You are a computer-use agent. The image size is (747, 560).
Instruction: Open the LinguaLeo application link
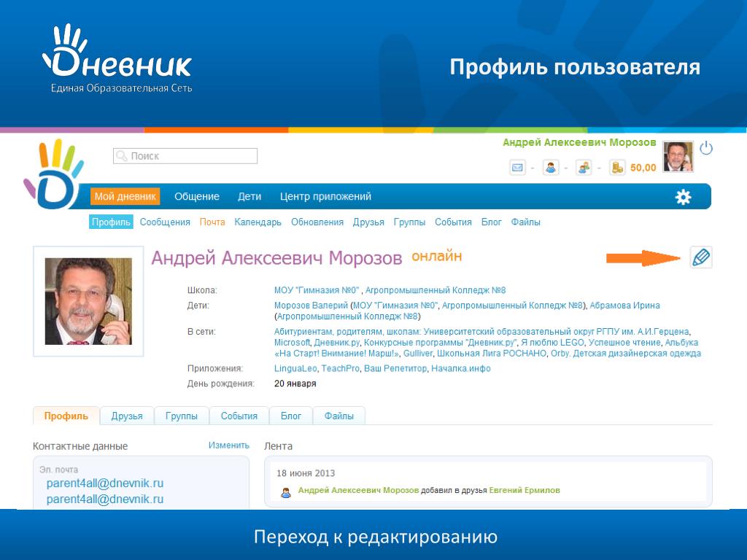[x=295, y=368]
